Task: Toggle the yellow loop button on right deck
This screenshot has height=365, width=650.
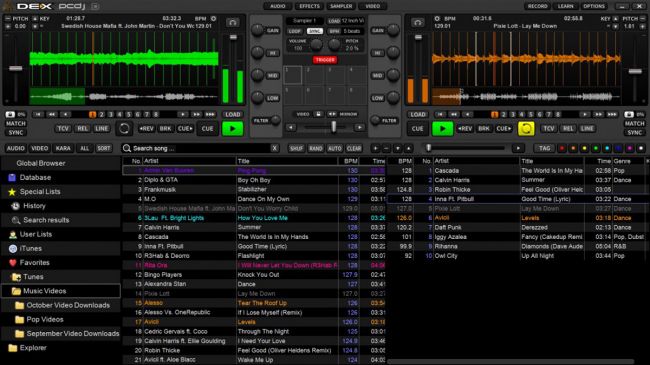Action: 526,129
